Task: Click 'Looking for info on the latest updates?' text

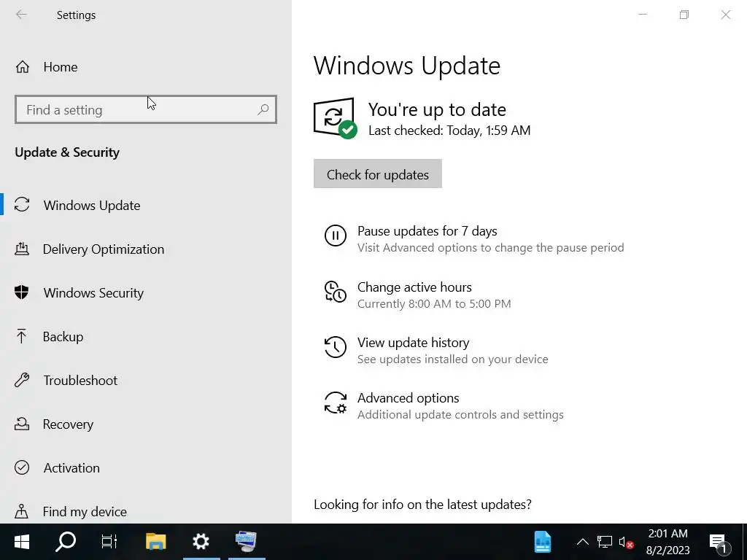Action: pyautogui.click(x=422, y=505)
